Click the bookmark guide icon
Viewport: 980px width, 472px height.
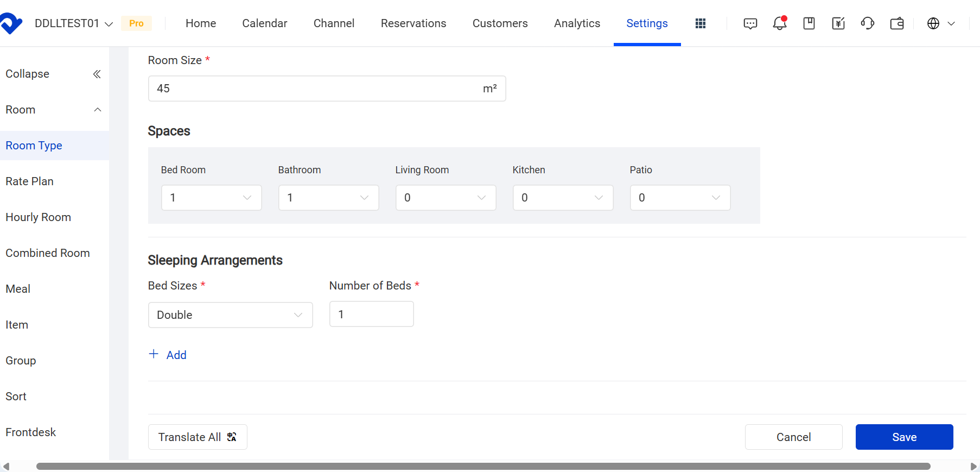[x=809, y=23]
